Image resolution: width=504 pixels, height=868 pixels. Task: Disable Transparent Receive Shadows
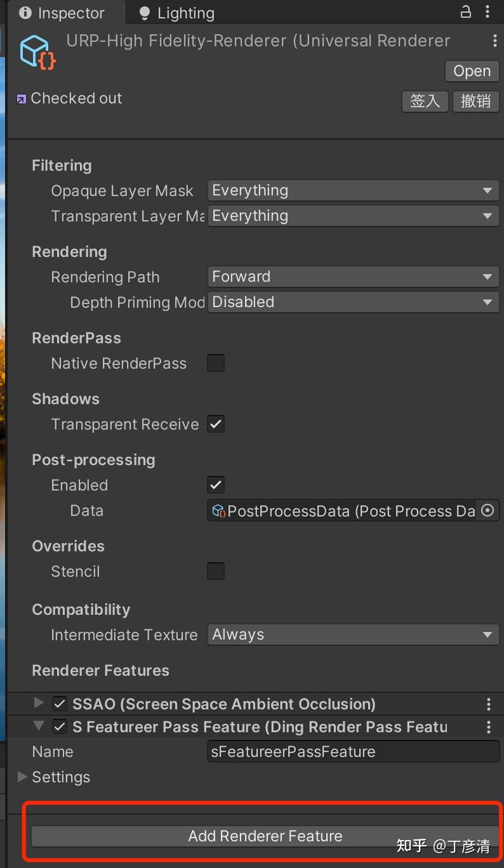coord(216,424)
